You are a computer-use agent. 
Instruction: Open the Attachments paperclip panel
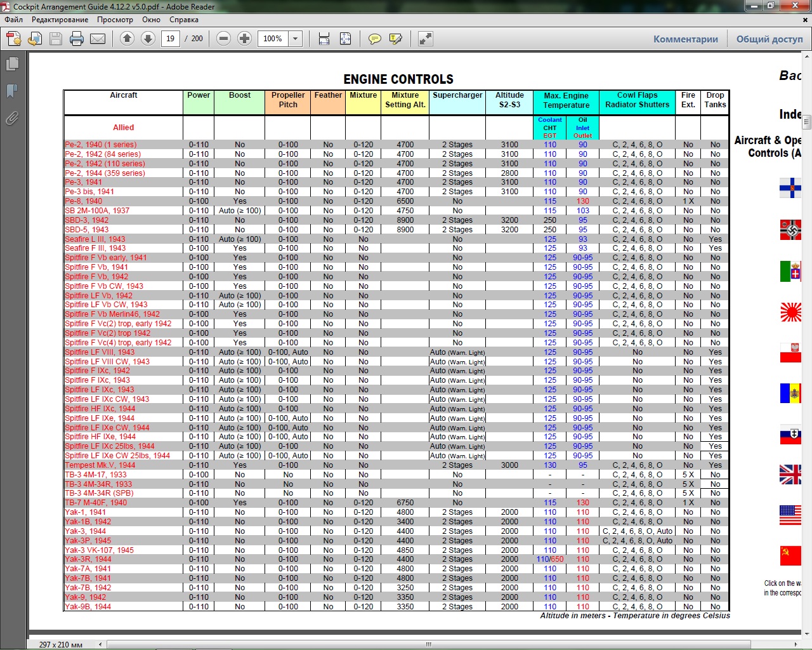click(x=12, y=118)
